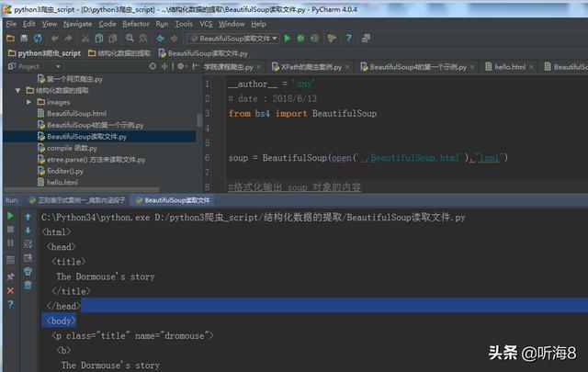Rerun with the green arrow in Run panel
The height and width of the screenshot is (372, 588).
(x=10, y=216)
